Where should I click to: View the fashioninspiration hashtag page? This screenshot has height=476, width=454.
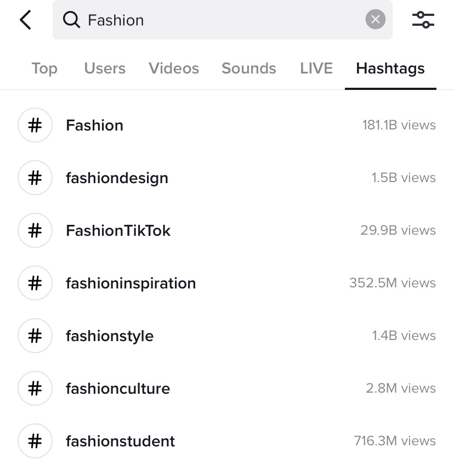click(x=130, y=283)
